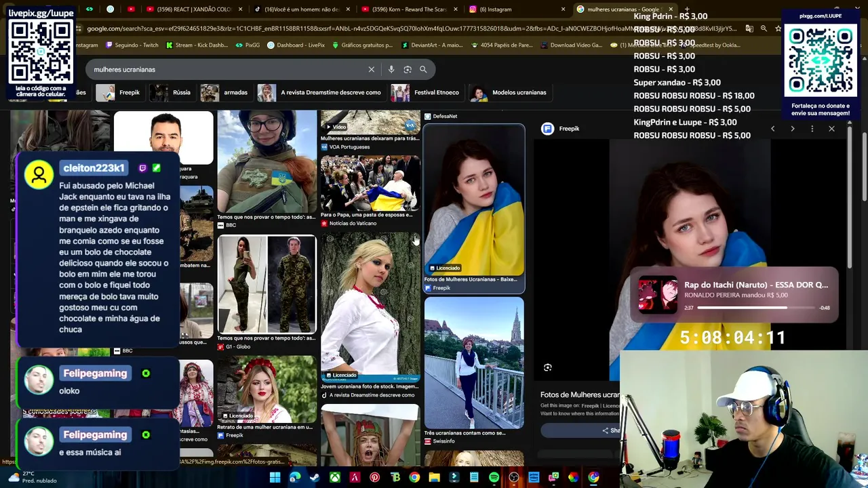Open Microsoft Edge from taskbar
Image resolution: width=868 pixels, height=488 pixels.
pyautogui.click(x=295, y=477)
